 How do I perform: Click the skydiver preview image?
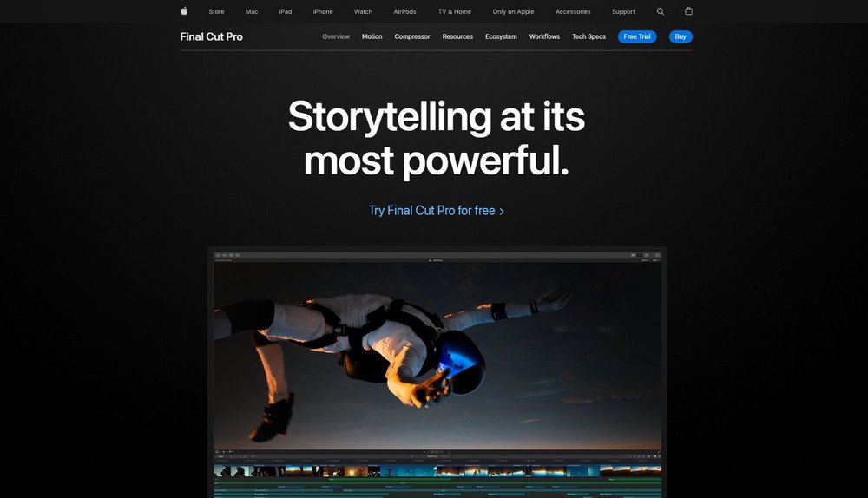click(437, 355)
